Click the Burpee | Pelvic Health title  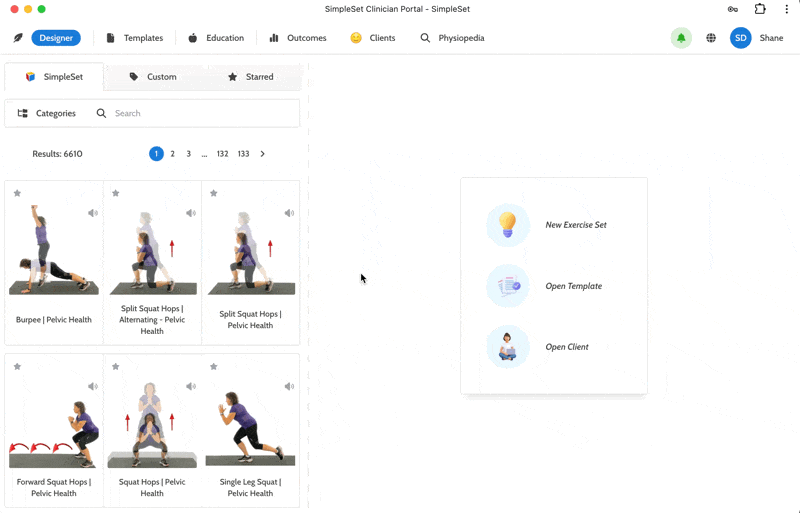54,320
